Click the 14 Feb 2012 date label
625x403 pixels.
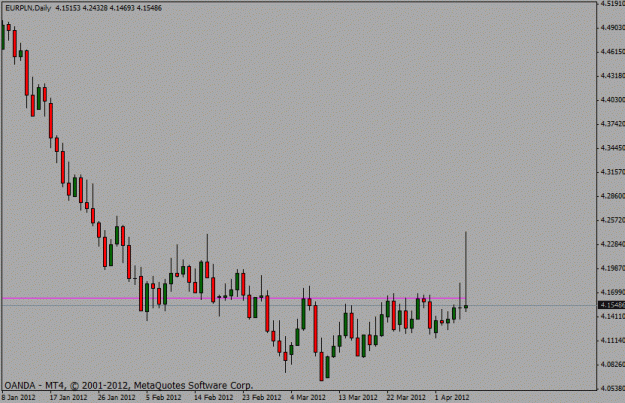213,397
